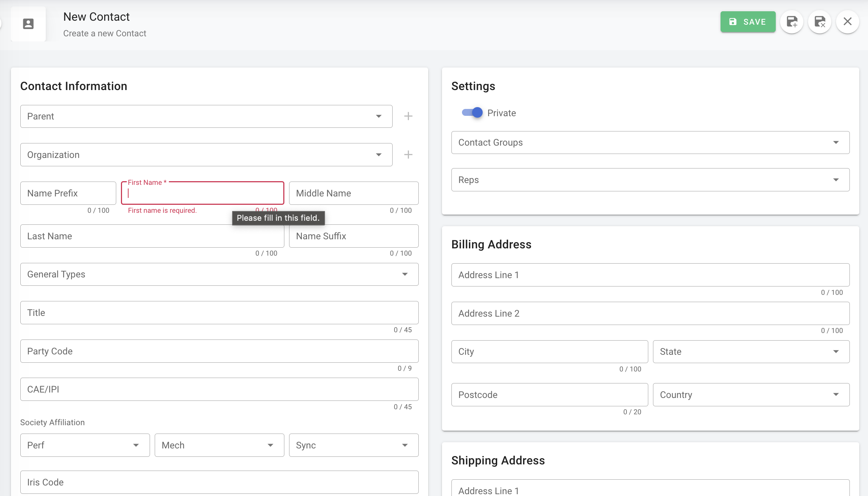Image resolution: width=868 pixels, height=496 pixels.
Task: Expand the Reps dropdown
Action: (650, 180)
